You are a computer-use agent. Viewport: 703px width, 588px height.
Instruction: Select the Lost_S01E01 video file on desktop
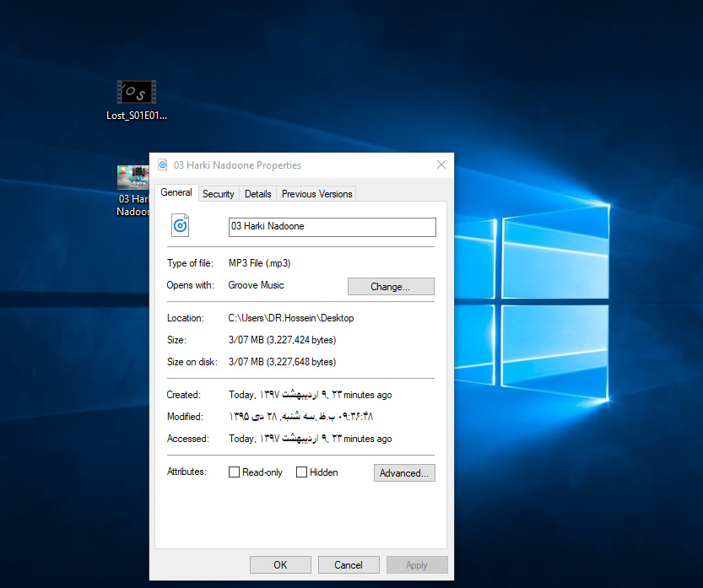click(137, 93)
